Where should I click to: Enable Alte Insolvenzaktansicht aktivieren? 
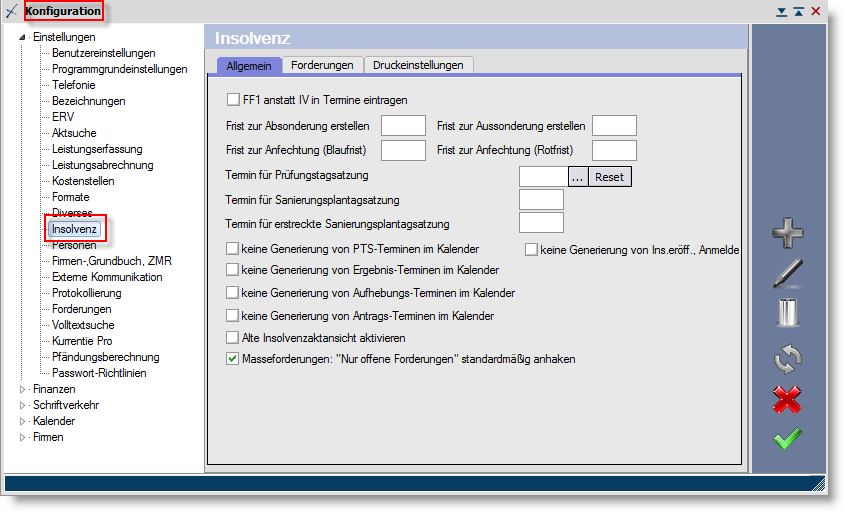pos(232,338)
